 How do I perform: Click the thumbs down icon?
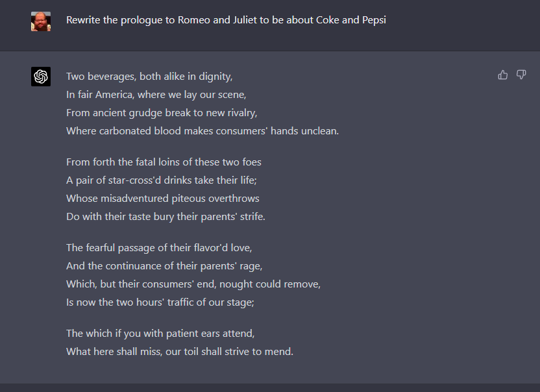tap(521, 75)
